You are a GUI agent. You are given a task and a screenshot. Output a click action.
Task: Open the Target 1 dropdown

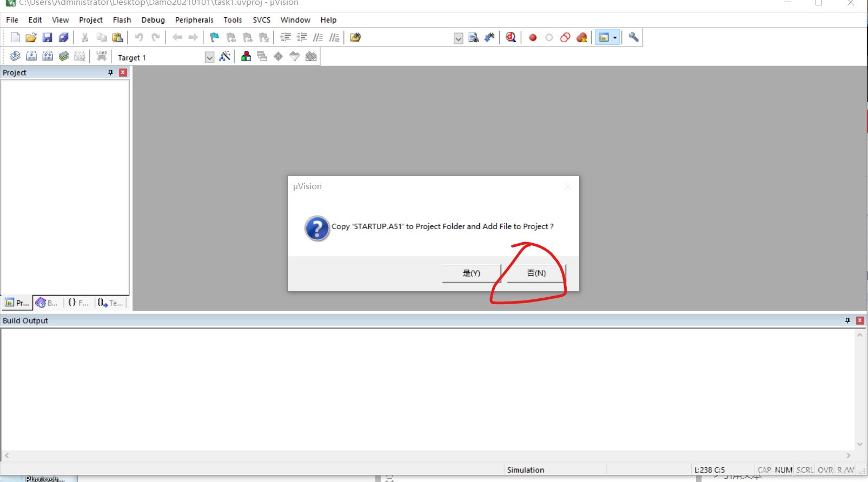pyautogui.click(x=209, y=57)
